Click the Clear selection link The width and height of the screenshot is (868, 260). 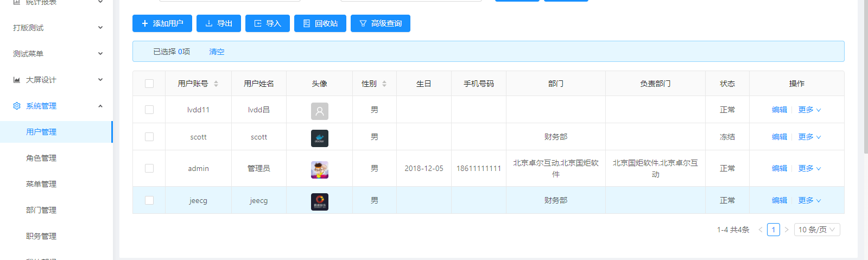(217, 52)
